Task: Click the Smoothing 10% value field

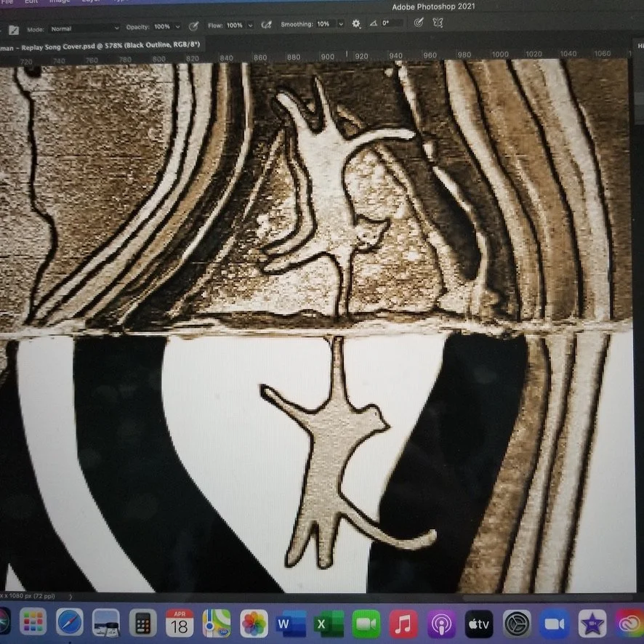Action: [x=324, y=24]
